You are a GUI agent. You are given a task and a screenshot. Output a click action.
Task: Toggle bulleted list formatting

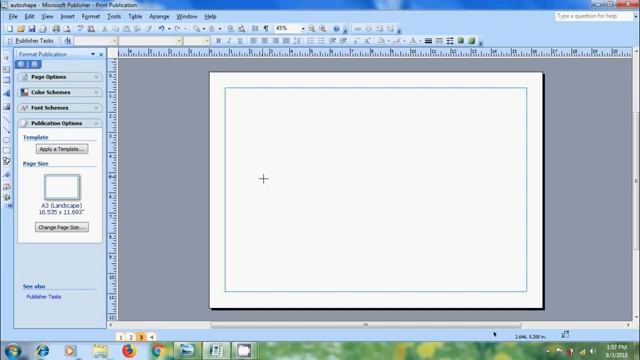[321, 41]
